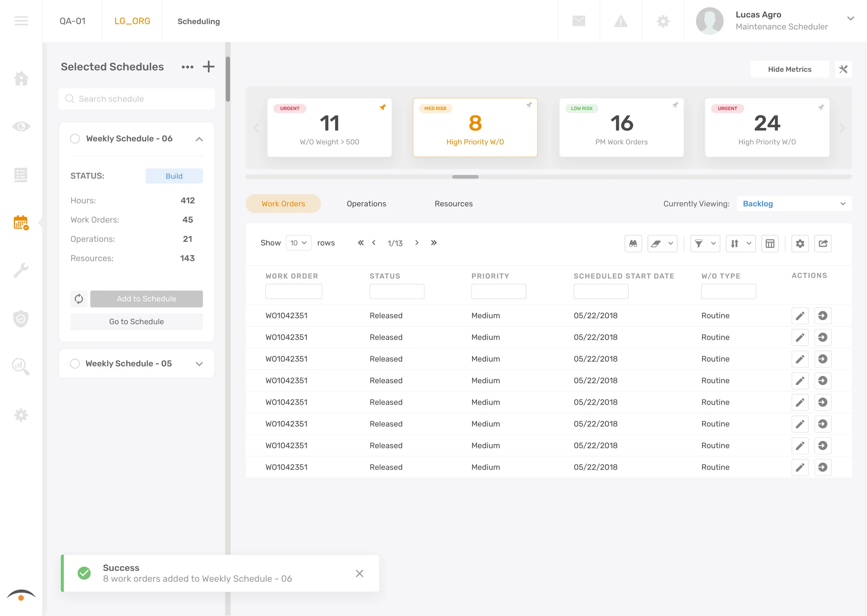Click the sort arrows icon in table toolbar
867x616 pixels.
point(734,244)
